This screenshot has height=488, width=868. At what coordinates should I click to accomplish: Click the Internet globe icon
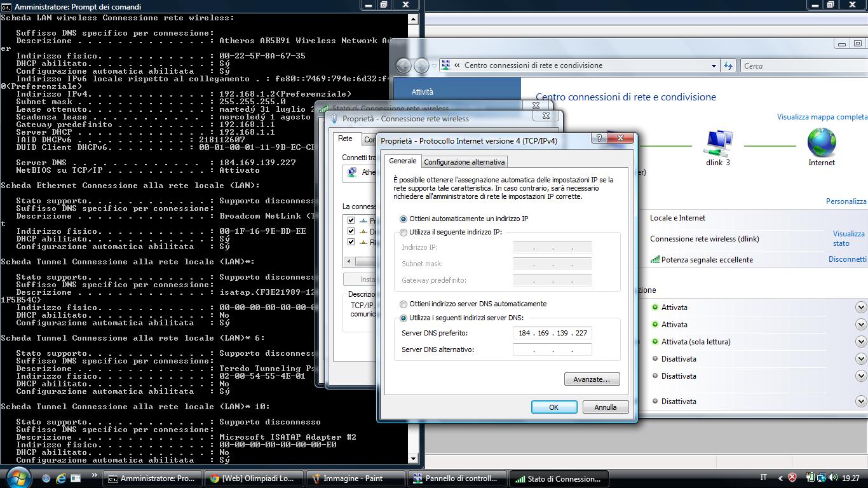click(x=822, y=142)
